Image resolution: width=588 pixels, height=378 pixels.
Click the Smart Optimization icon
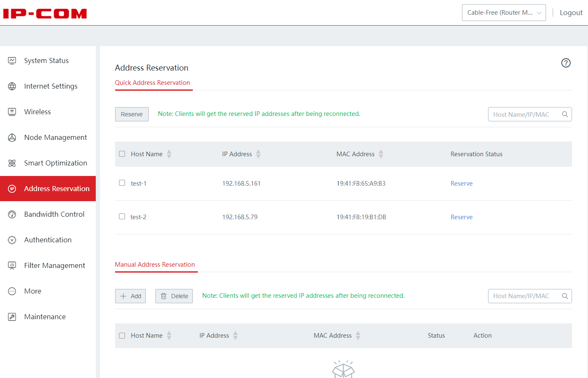(12, 163)
